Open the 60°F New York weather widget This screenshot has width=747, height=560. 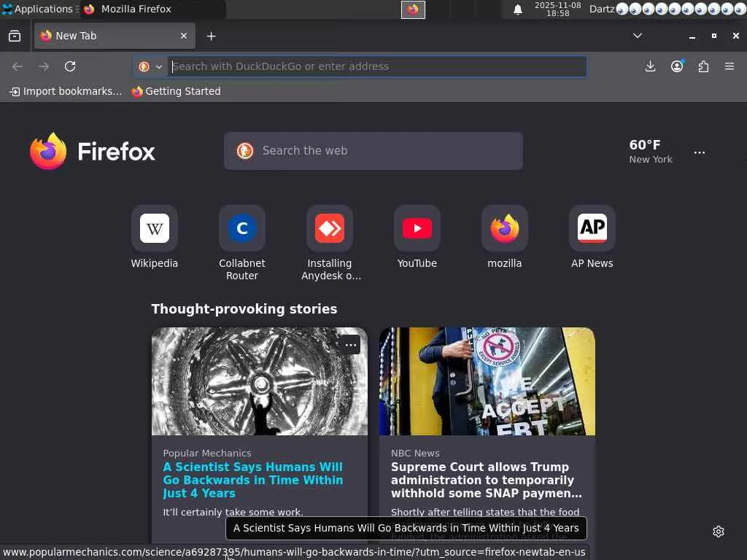pos(650,152)
